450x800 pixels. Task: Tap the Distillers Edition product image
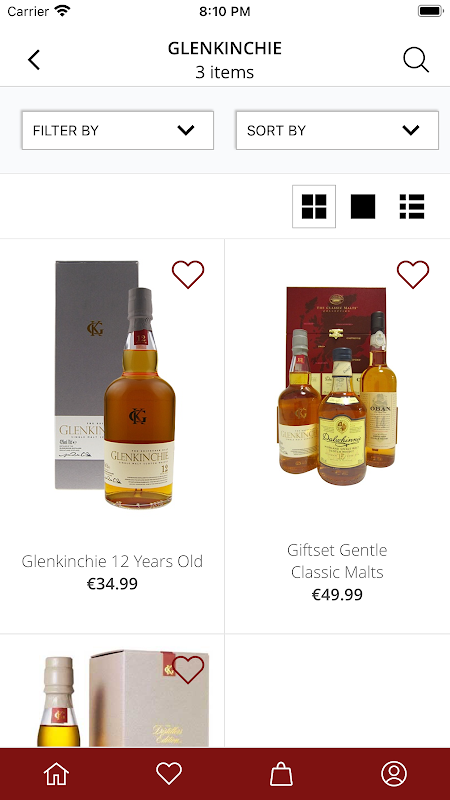click(123, 698)
